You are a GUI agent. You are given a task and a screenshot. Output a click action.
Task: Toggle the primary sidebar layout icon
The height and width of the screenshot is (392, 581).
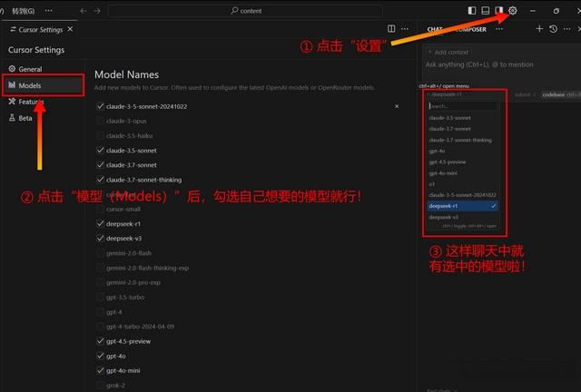tap(472, 10)
